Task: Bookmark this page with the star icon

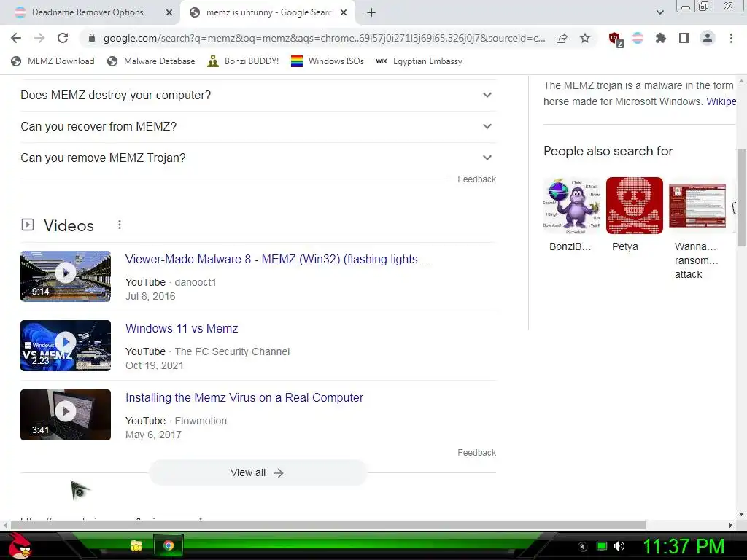Action: pyautogui.click(x=585, y=38)
